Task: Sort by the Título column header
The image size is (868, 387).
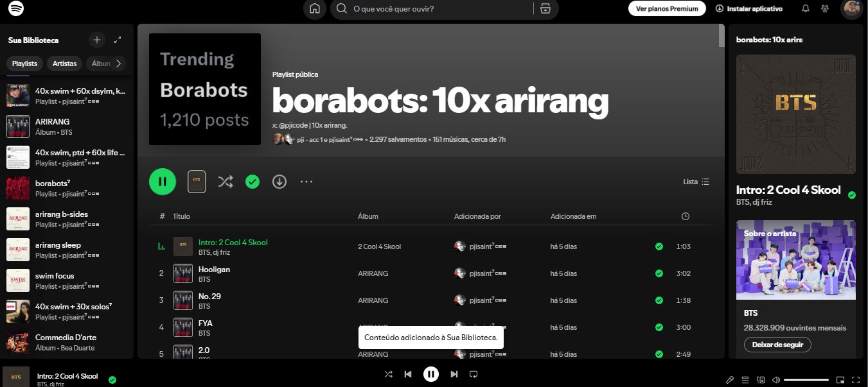Action: (x=181, y=216)
